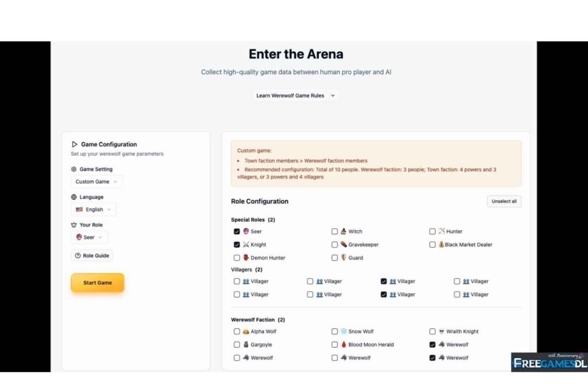Click the Alpha Wolf icon
Viewport: 588px width, 392px height.
point(246,331)
